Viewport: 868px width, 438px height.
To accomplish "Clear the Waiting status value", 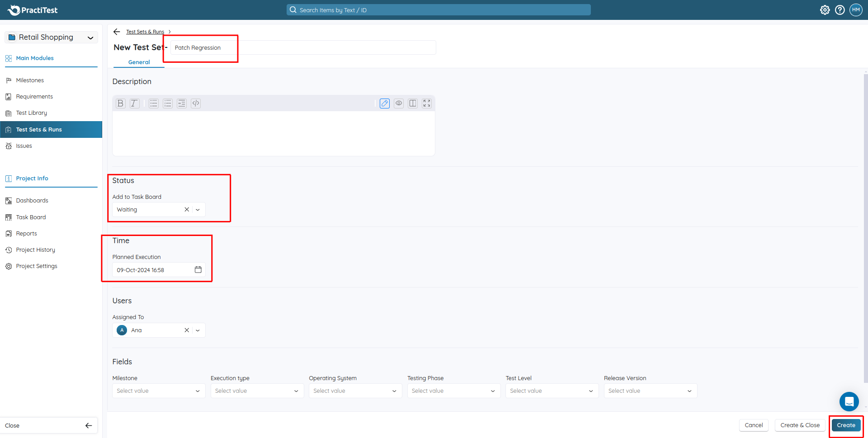I will (187, 210).
